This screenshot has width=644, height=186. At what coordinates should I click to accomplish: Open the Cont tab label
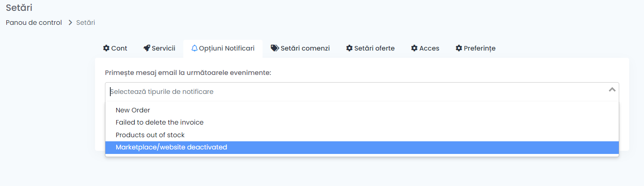pos(119,48)
